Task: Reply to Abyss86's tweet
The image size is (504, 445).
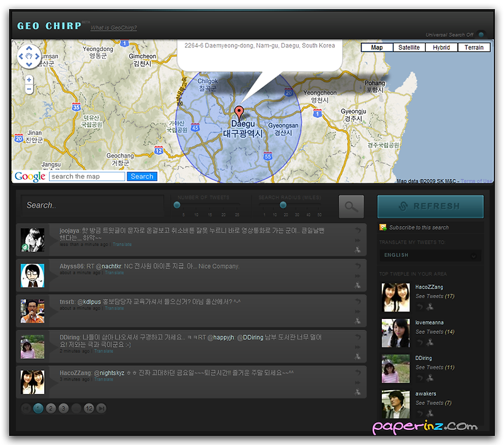Action: coord(358,266)
